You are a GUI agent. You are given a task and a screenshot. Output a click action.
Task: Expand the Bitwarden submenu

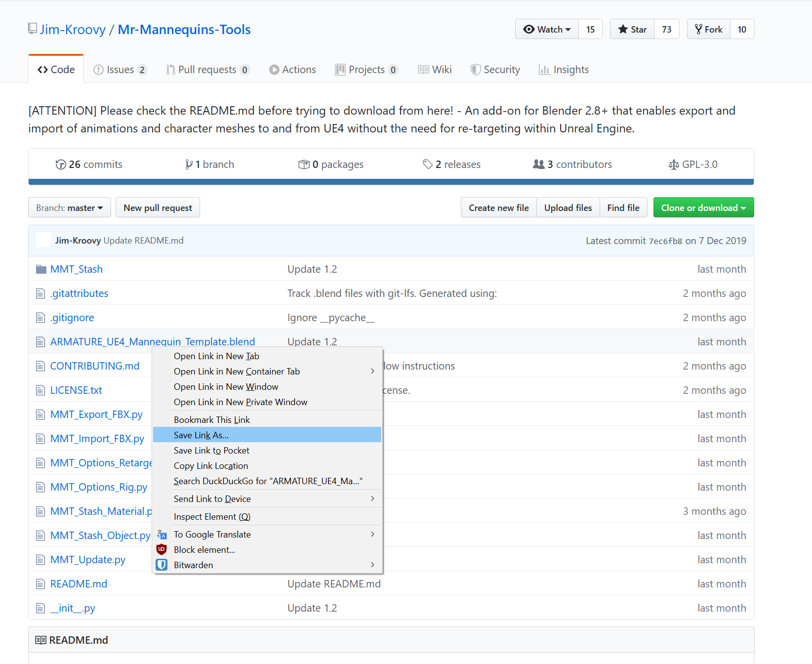(372, 565)
